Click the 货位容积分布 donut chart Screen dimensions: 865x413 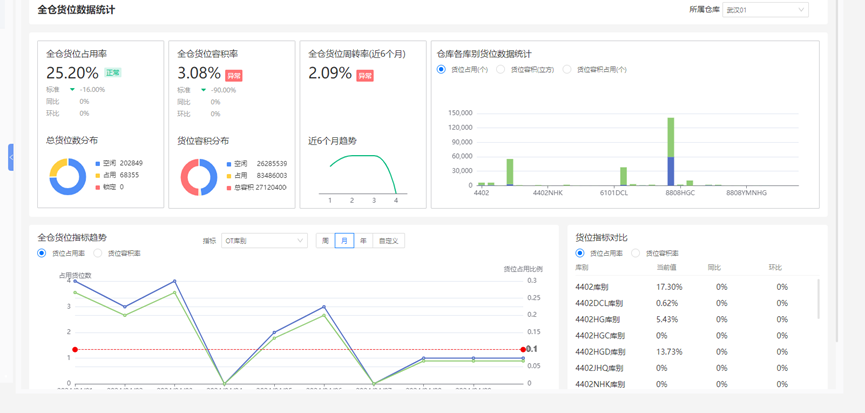[x=199, y=177]
